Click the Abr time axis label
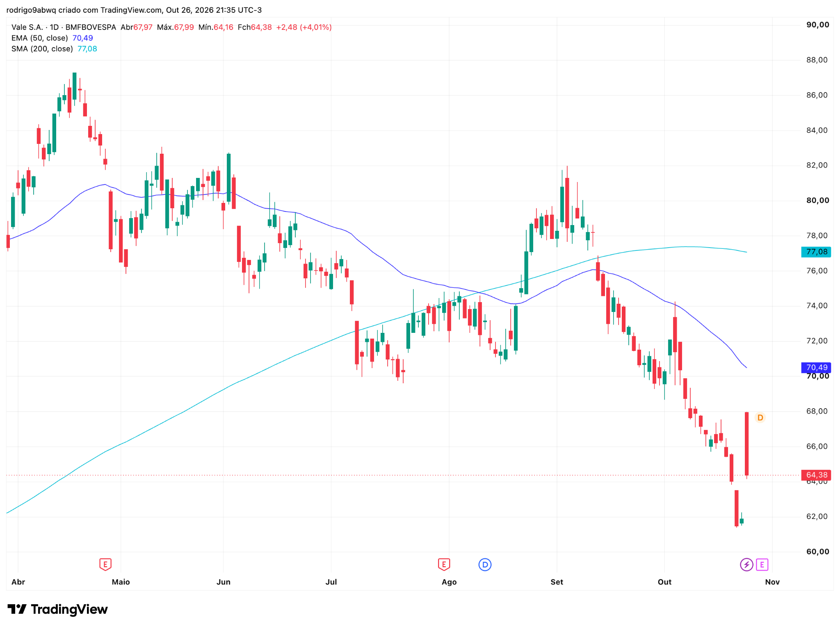The image size is (840, 628). tap(18, 582)
